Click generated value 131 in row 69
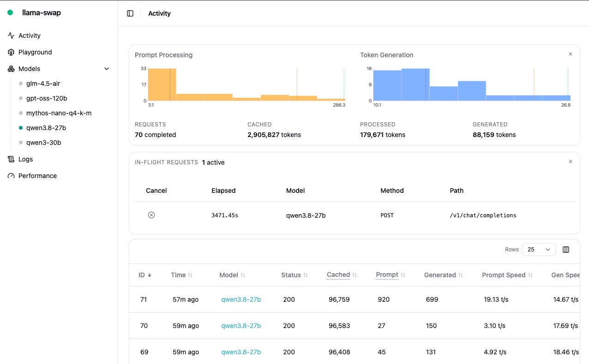 coord(431,352)
